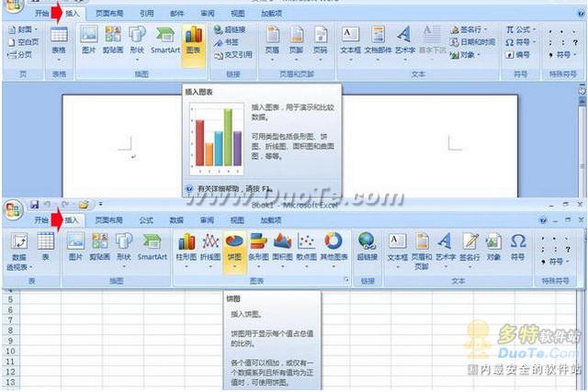Open Other Charts in Excel
This screenshot has height=392, width=588.
click(x=334, y=250)
